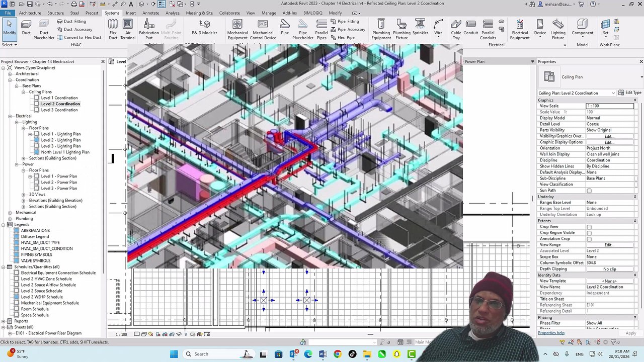Open the Select panel dropdown
Image resolution: width=644 pixels, height=362 pixels.
pyautogui.click(x=10, y=45)
